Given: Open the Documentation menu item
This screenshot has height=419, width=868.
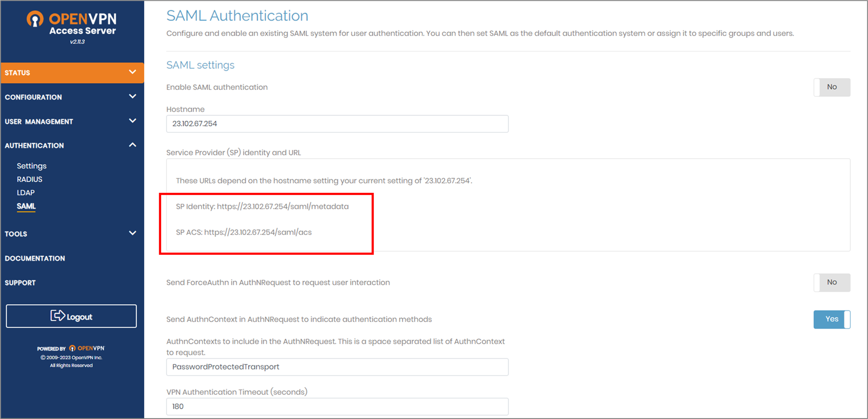Looking at the screenshot, I should pyautogui.click(x=35, y=258).
